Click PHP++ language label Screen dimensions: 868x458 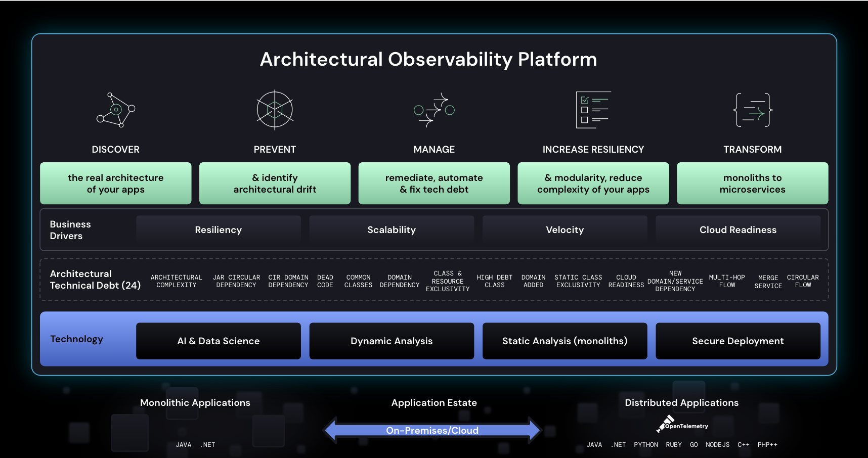click(767, 445)
